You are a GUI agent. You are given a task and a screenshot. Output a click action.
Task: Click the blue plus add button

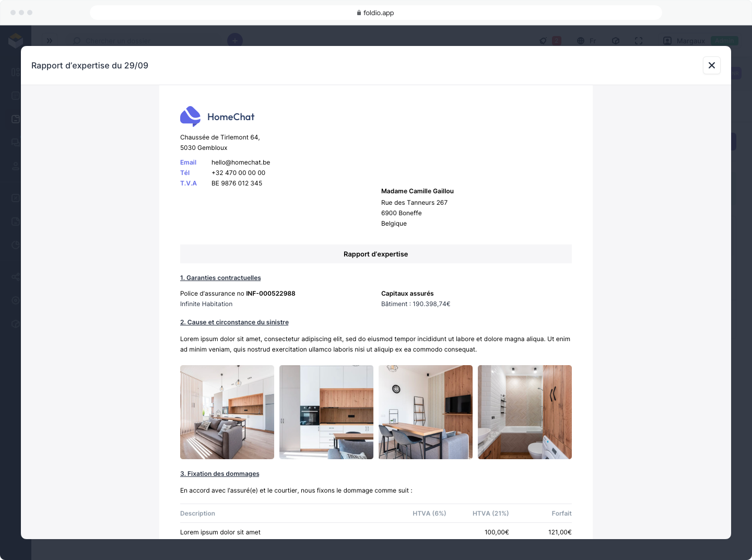tap(235, 40)
